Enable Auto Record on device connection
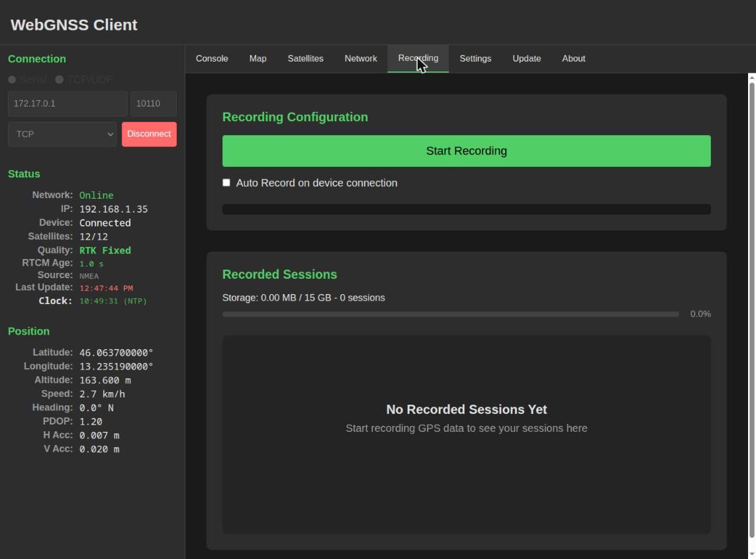This screenshot has width=756, height=559. tap(226, 182)
